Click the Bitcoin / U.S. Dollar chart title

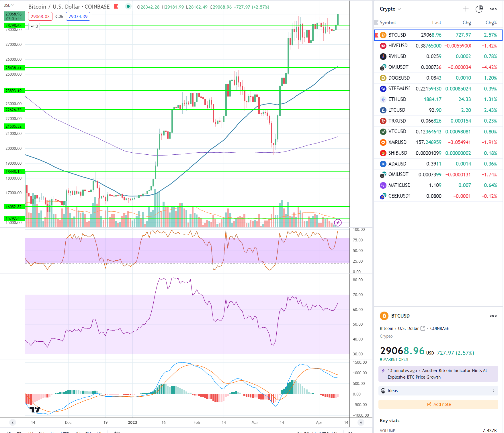coord(69,7)
